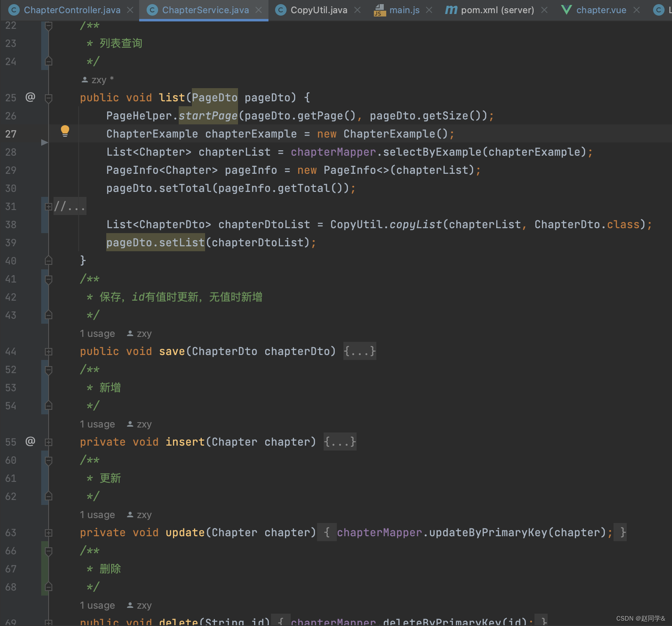The height and width of the screenshot is (626, 672).
Task: Collapse the Javadoc comment at line 41
Action: click(49, 280)
